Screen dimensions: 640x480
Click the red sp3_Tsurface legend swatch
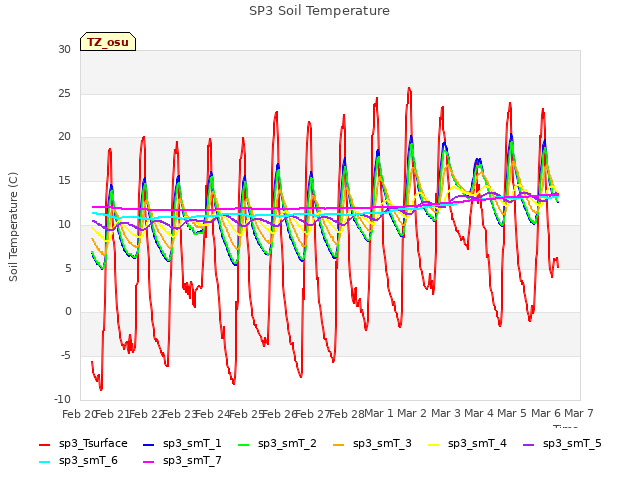click(44, 444)
